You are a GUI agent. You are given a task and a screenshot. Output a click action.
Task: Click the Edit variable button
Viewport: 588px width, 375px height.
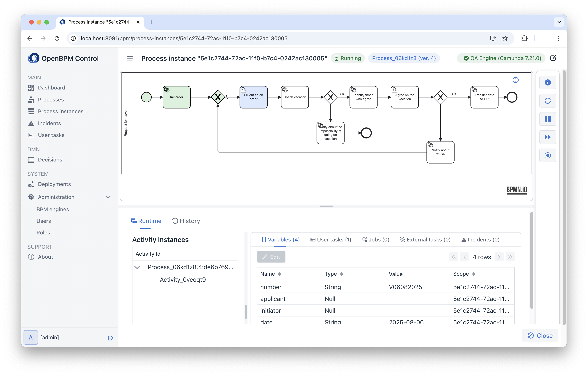point(271,257)
